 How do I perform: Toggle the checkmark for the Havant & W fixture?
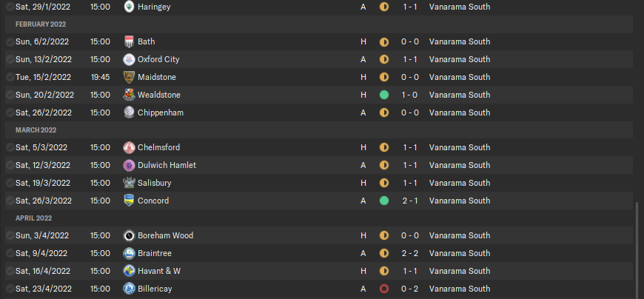pos(10,271)
